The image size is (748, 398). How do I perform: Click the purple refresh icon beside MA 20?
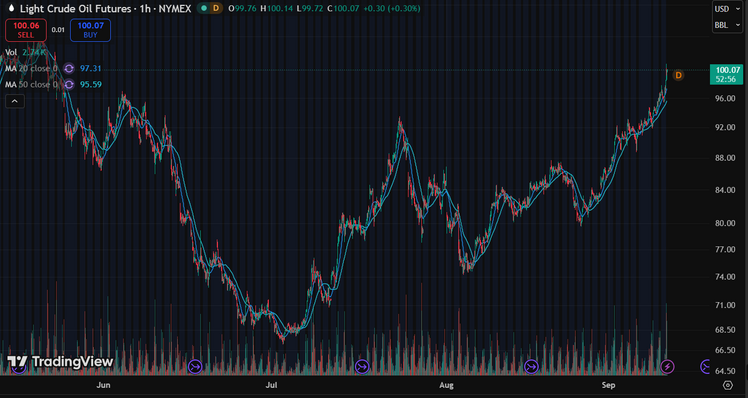pyautogui.click(x=69, y=69)
